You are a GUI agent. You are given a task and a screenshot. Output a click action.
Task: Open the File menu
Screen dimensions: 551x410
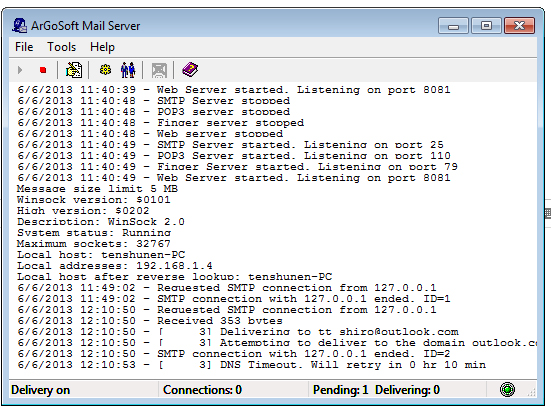(24, 47)
